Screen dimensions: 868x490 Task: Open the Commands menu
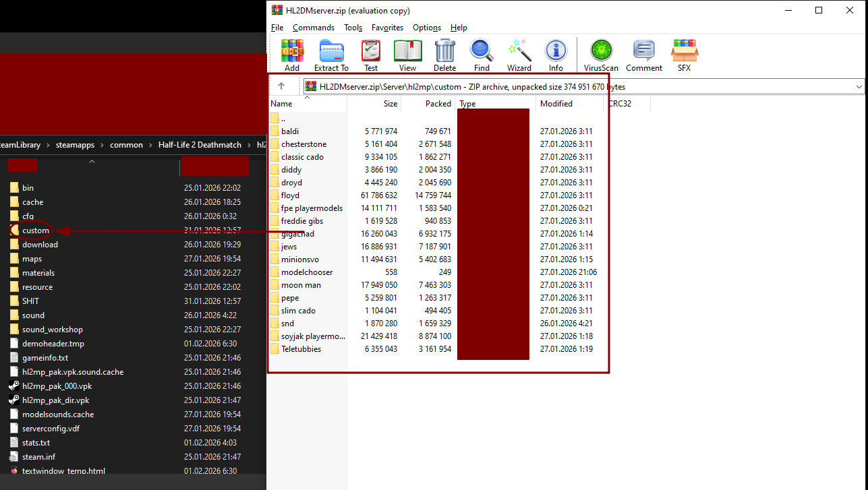pyautogui.click(x=314, y=28)
